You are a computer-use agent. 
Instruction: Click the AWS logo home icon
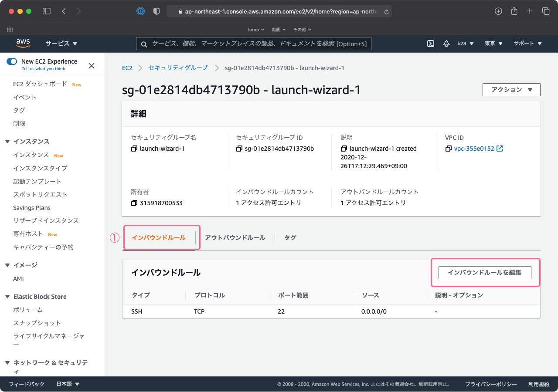(x=23, y=43)
